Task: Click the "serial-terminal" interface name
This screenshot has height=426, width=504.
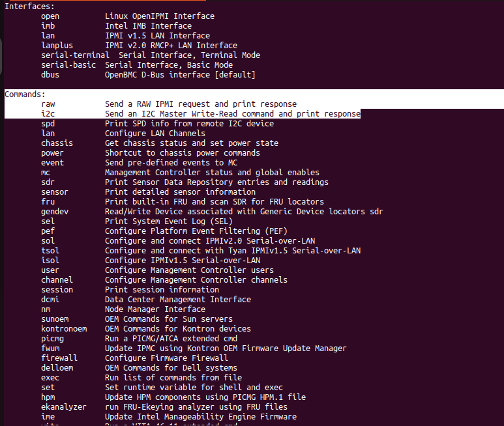Action: [x=75, y=55]
